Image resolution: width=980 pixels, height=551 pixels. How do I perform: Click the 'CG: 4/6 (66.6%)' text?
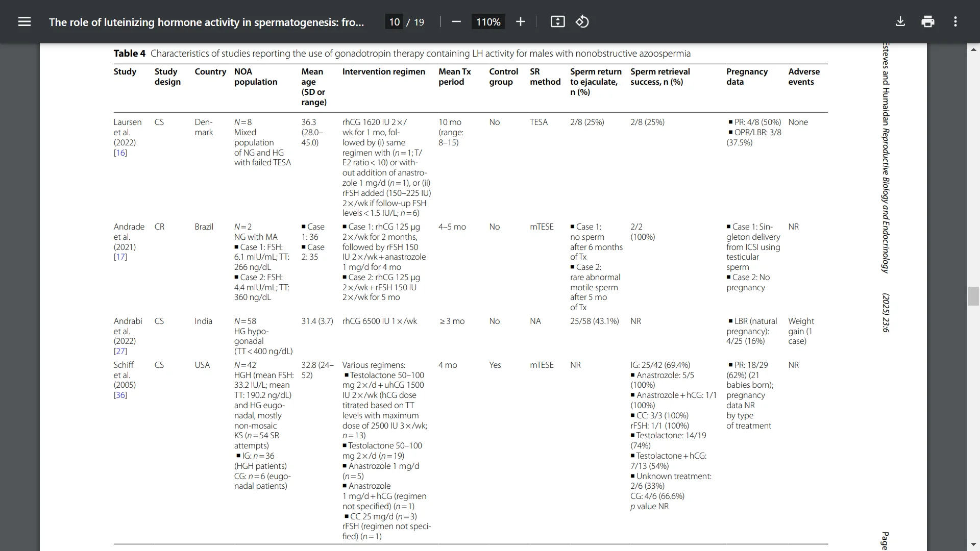(x=657, y=496)
